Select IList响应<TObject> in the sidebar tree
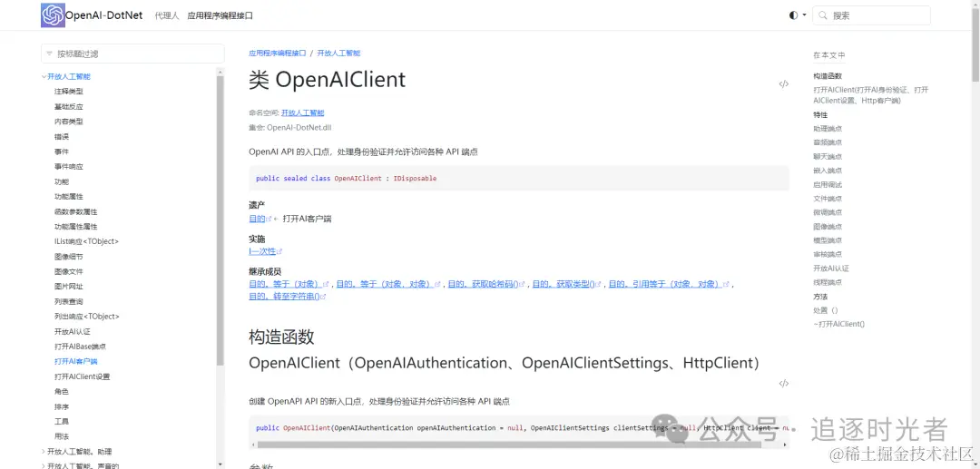The width and height of the screenshot is (980, 469). click(86, 241)
